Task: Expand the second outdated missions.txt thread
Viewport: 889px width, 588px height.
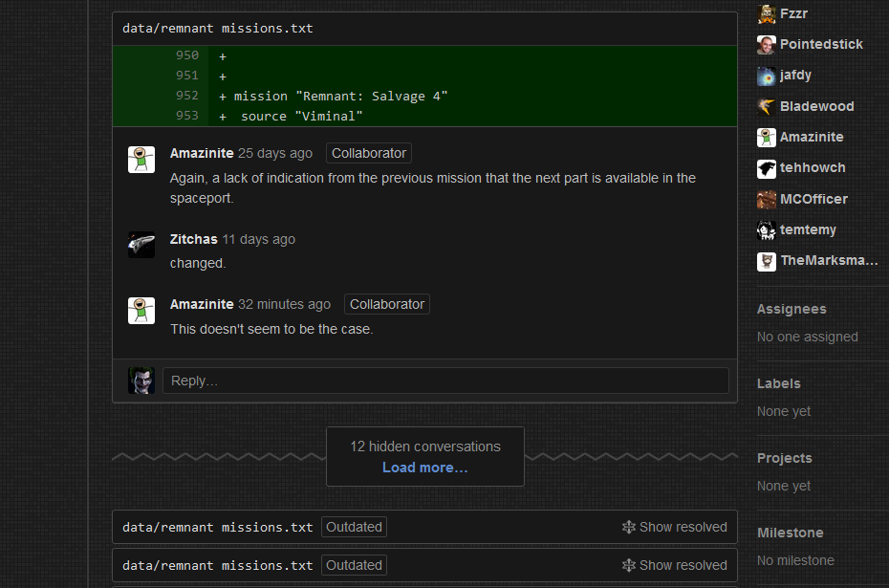Action: (215, 565)
